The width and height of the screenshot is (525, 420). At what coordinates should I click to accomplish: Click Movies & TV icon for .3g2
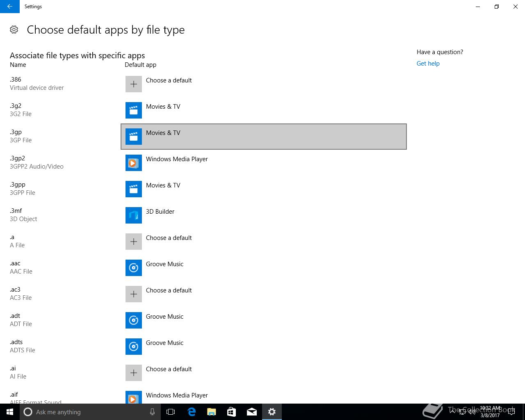tap(134, 110)
